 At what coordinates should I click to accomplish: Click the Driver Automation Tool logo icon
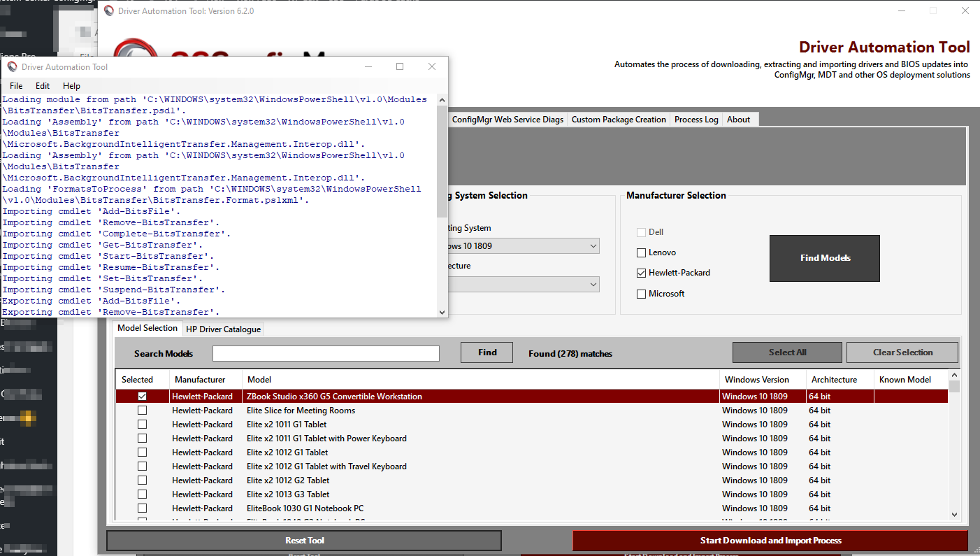109,10
